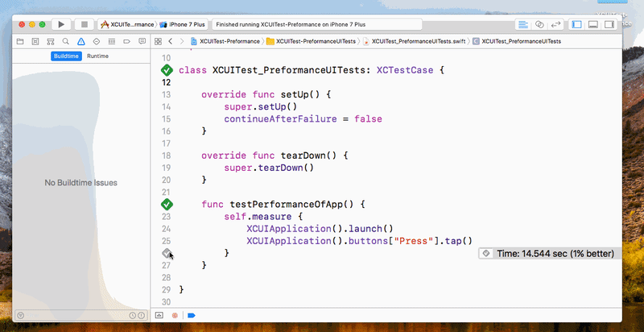Select the Assistant editor button
Screen dimensions: 644x332
click(539, 25)
